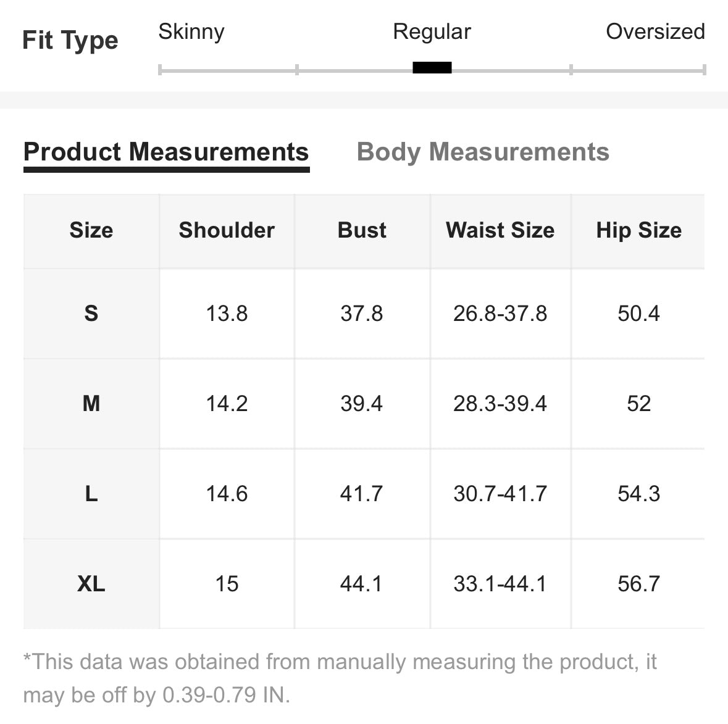The height and width of the screenshot is (724, 728).
Task: Switch to the Body Measurements tab
Action: point(483,152)
